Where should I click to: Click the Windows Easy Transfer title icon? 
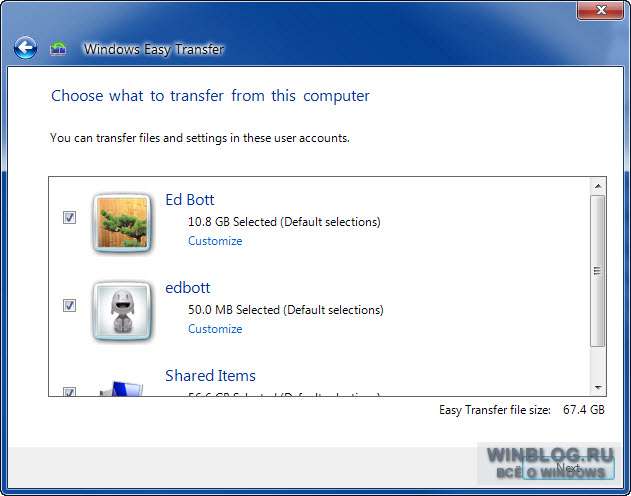58,49
